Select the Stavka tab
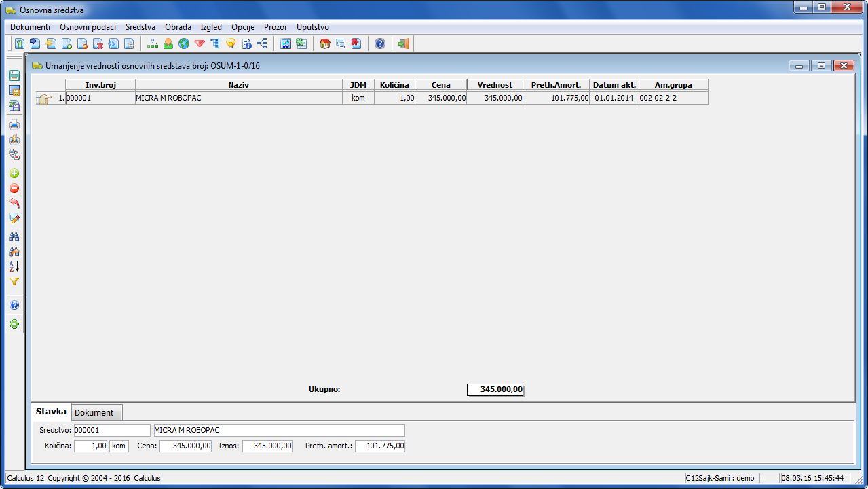 pos(51,412)
